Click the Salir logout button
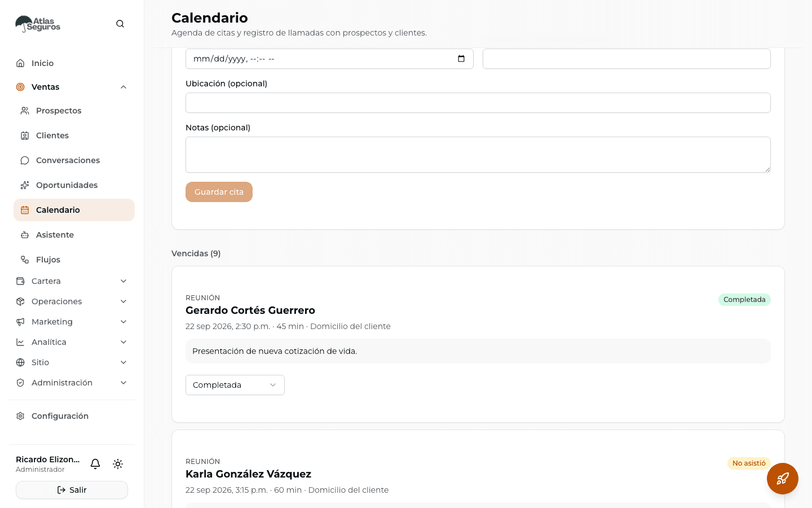Image resolution: width=812 pixels, height=508 pixels. pyautogui.click(x=72, y=490)
